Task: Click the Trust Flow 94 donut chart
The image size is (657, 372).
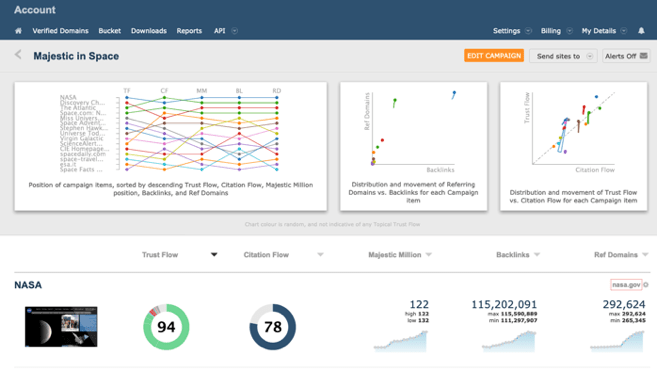Action: coord(166,327)
